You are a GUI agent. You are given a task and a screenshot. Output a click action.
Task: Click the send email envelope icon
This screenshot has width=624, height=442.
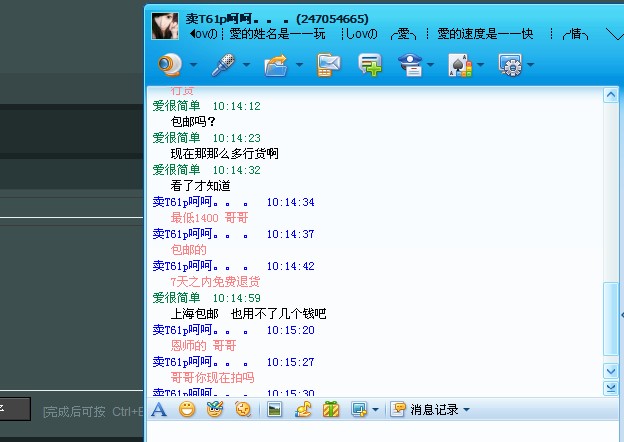(328, 66)
